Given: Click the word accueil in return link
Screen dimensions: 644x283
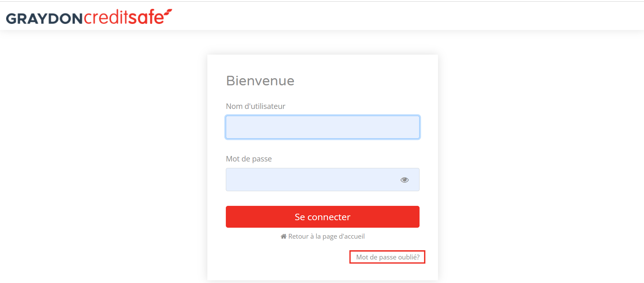Looking at the screenshot, I should [x=355, y=236].
